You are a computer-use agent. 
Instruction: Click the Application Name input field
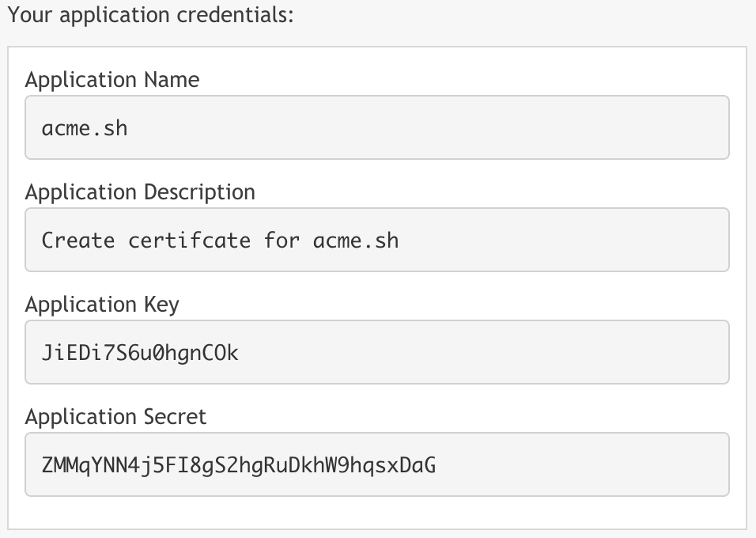[376, 127]
